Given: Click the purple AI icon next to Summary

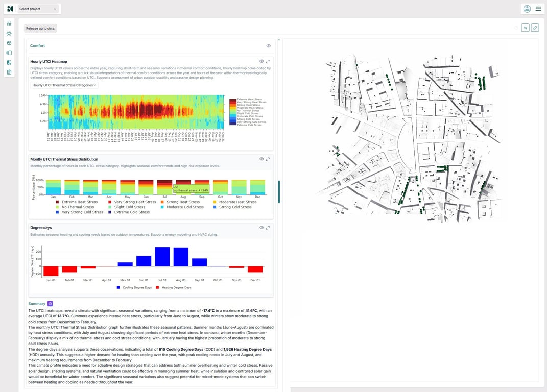Looking at the screenshot, I should [50, 304].
